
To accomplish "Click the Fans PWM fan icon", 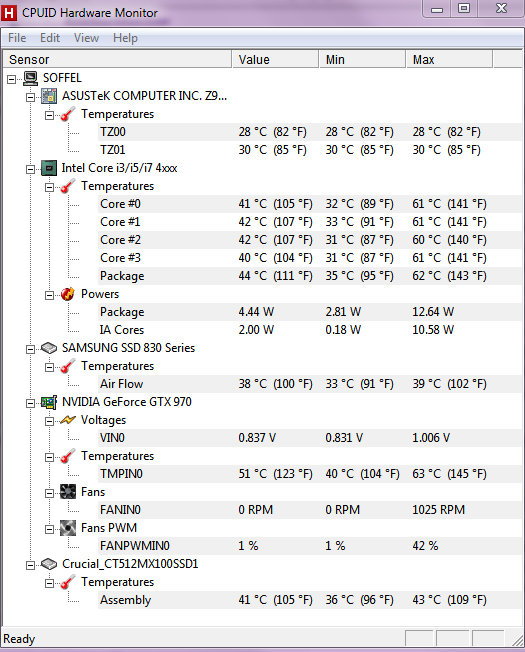I will pos(68,528).
